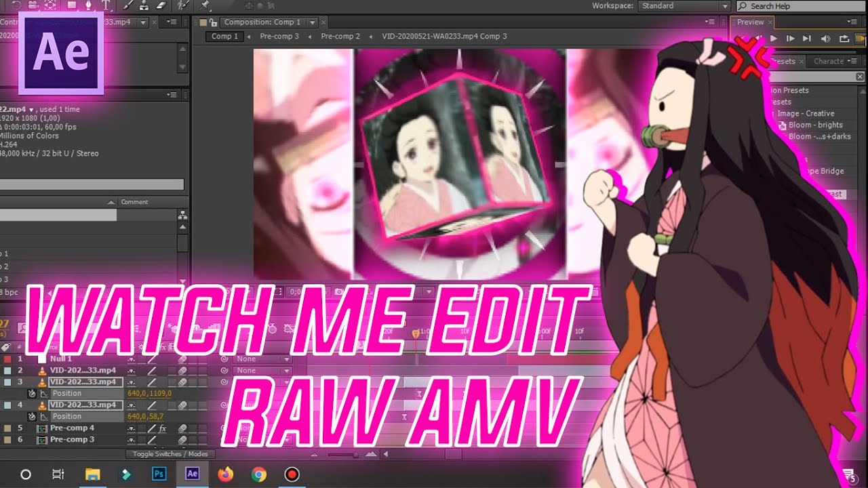Select the Pre-comp 4 layer

73,428
